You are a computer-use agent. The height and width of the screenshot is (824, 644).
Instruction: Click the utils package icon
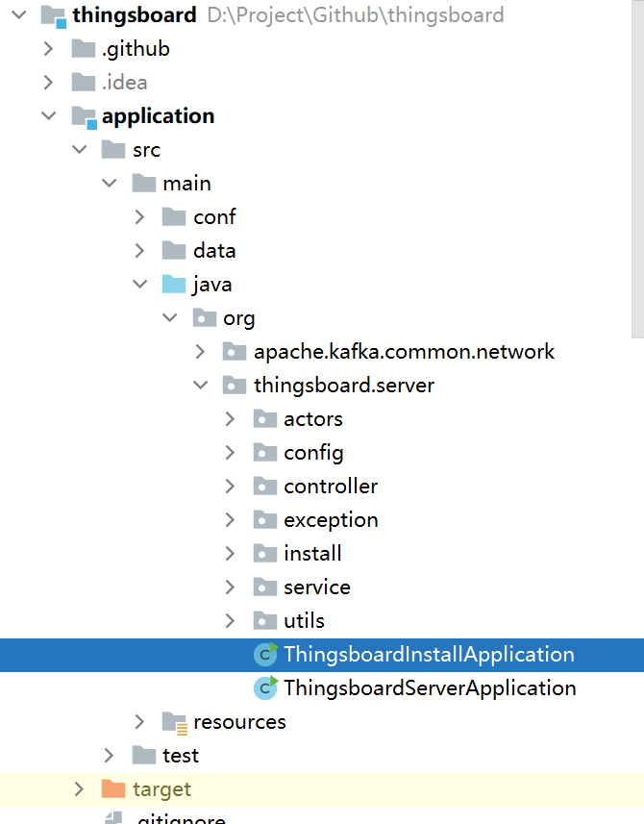264,620
